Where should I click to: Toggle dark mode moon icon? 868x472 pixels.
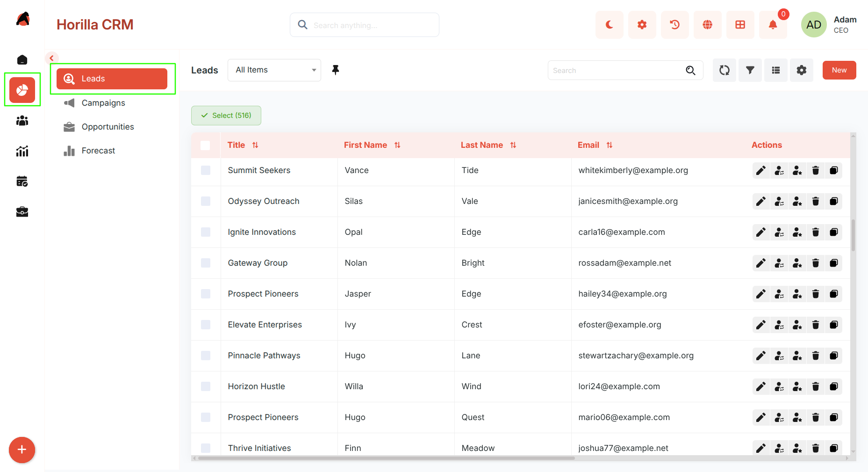(609, 25)
